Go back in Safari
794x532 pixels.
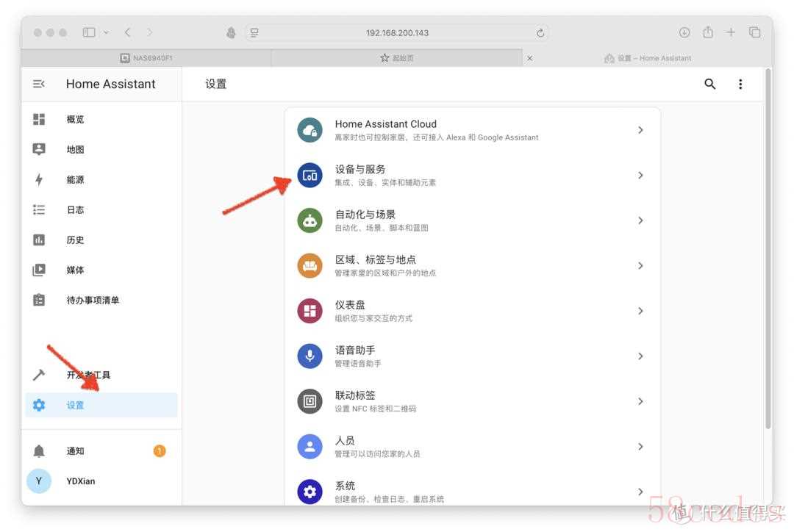[x=128, y=32]
